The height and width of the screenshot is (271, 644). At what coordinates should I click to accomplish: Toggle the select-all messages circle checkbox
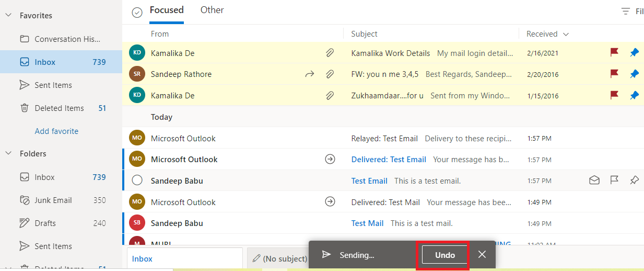137,13
